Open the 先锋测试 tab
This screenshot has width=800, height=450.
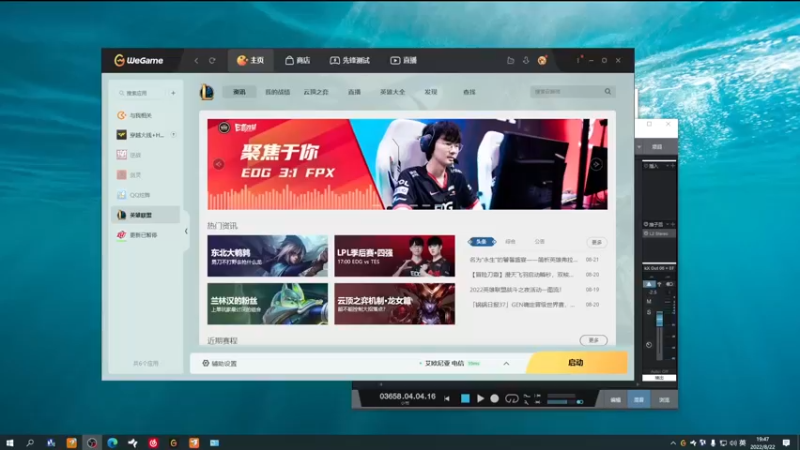(x=349, y=60)
